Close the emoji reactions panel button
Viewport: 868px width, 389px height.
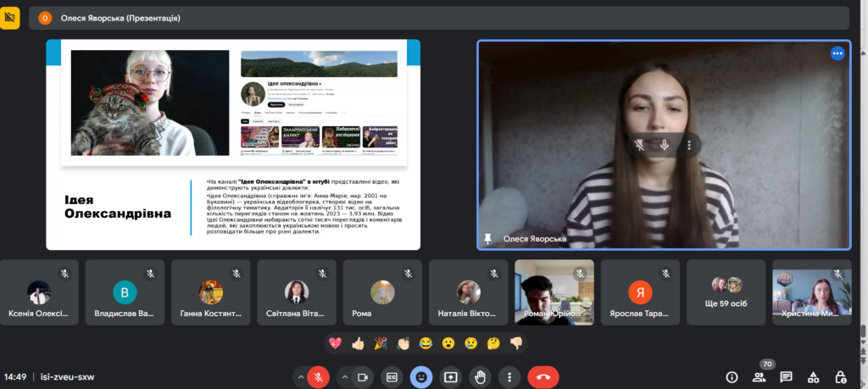pos(420,377)
